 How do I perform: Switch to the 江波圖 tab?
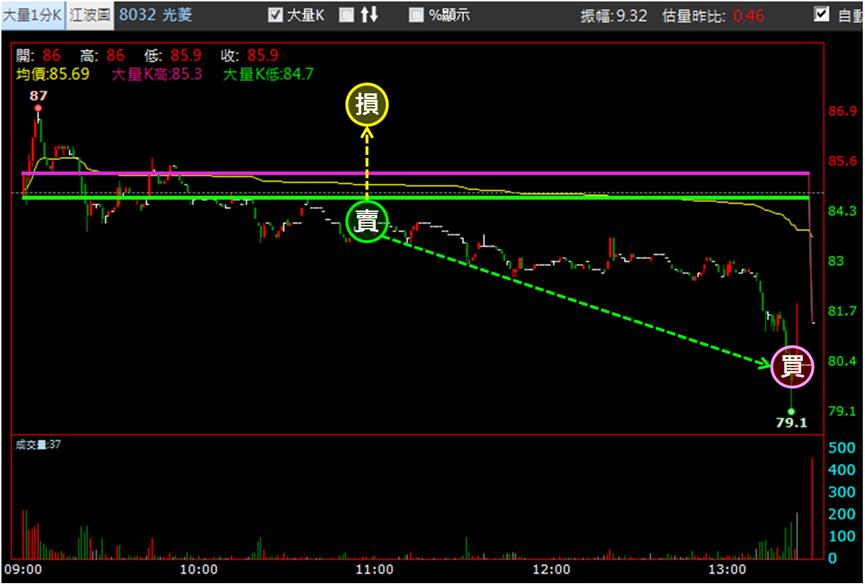pyautogui.click(x=90, y=15)
